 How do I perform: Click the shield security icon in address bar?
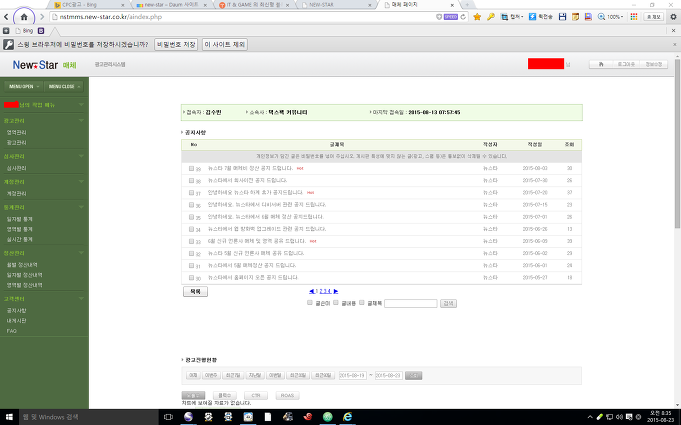[x=439, y=17]
